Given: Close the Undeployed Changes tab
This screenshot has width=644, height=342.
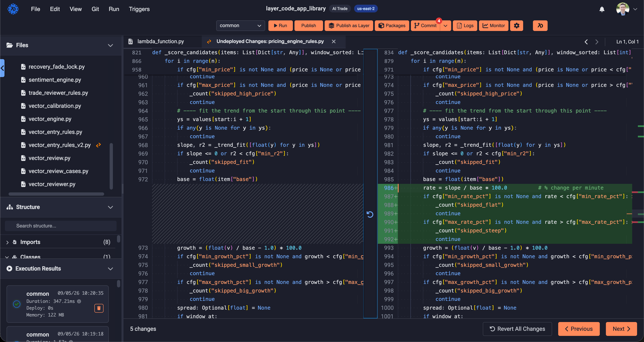Looking at the screenshot, I should click(333, 42).
